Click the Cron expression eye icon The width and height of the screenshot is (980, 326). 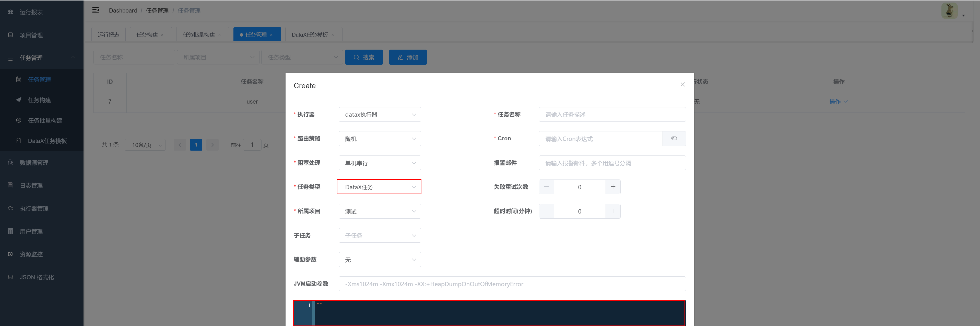click(x=674, y=139)
